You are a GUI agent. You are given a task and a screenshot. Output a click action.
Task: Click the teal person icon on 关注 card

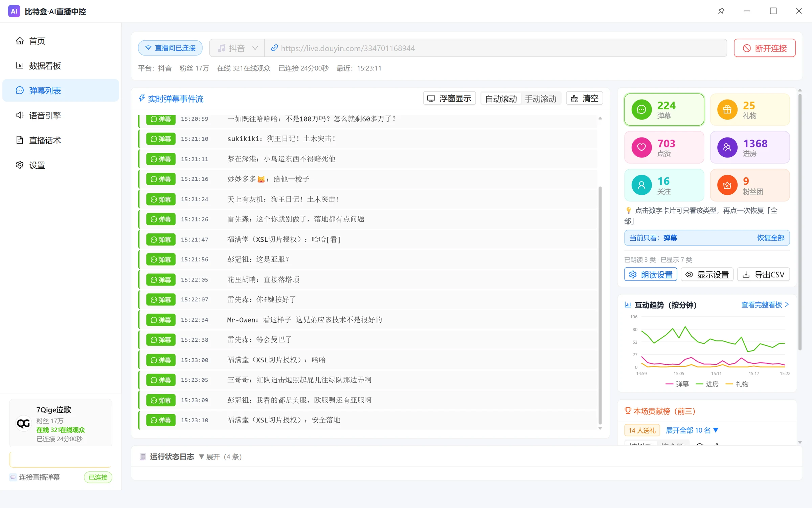pyautogui.click(x=641, y=185)
